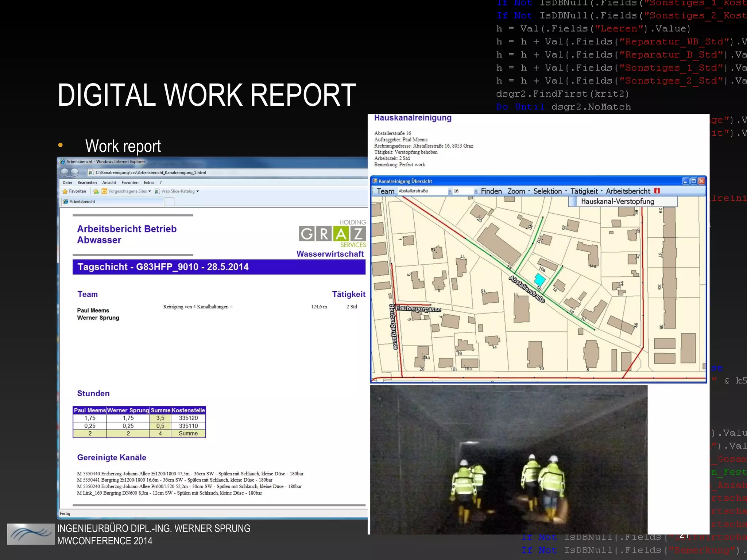Open the Extras menu
747x560 pixels.
click(149, 183)
